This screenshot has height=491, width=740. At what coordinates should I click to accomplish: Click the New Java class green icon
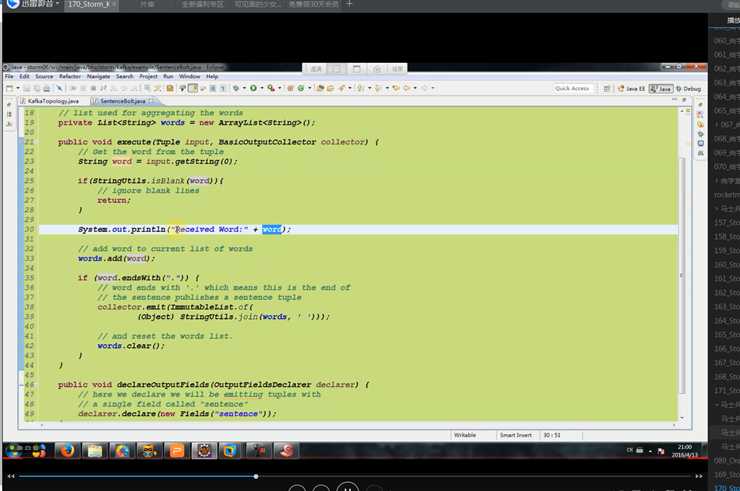pos(300,88)
